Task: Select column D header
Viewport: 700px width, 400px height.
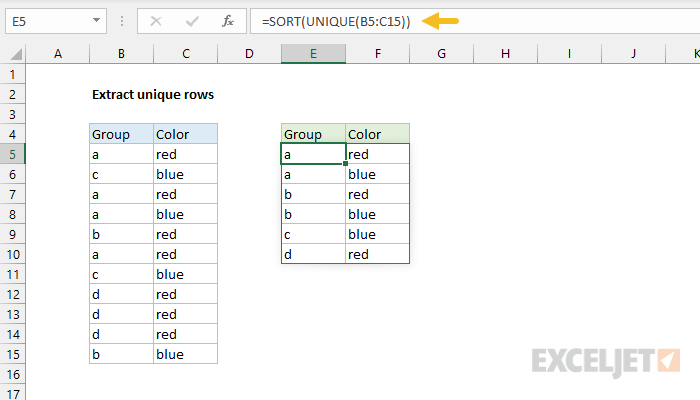Action: (250, 54)
